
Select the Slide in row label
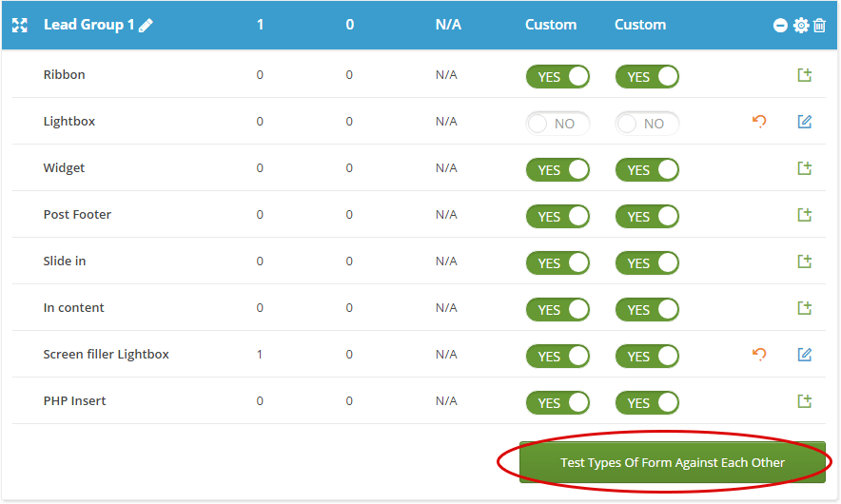point(65,262)
